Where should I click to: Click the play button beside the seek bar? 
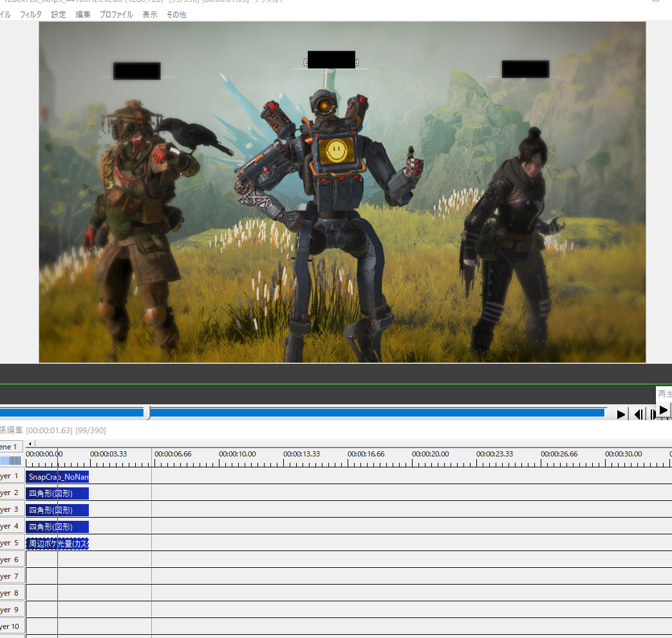click(x=621, y=414)
